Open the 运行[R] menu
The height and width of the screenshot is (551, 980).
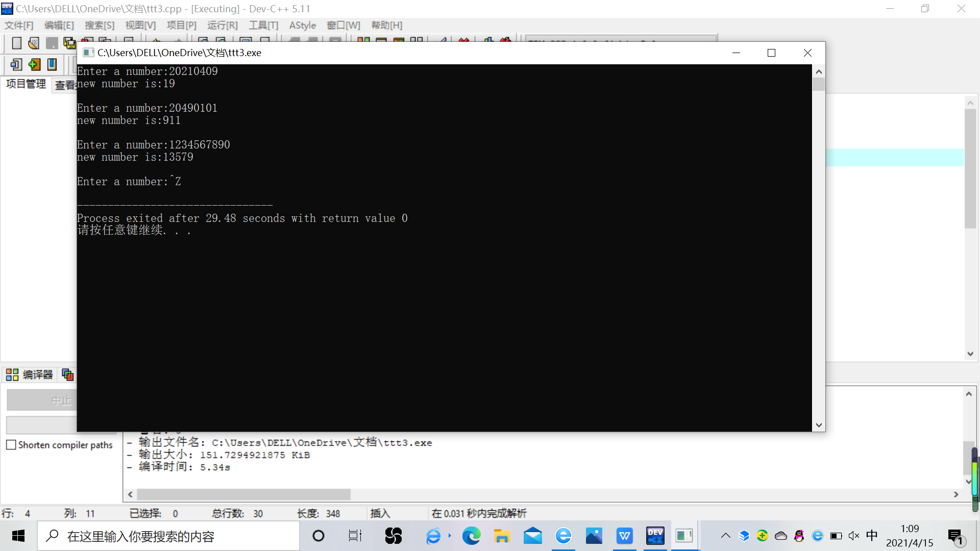(222, 26)
